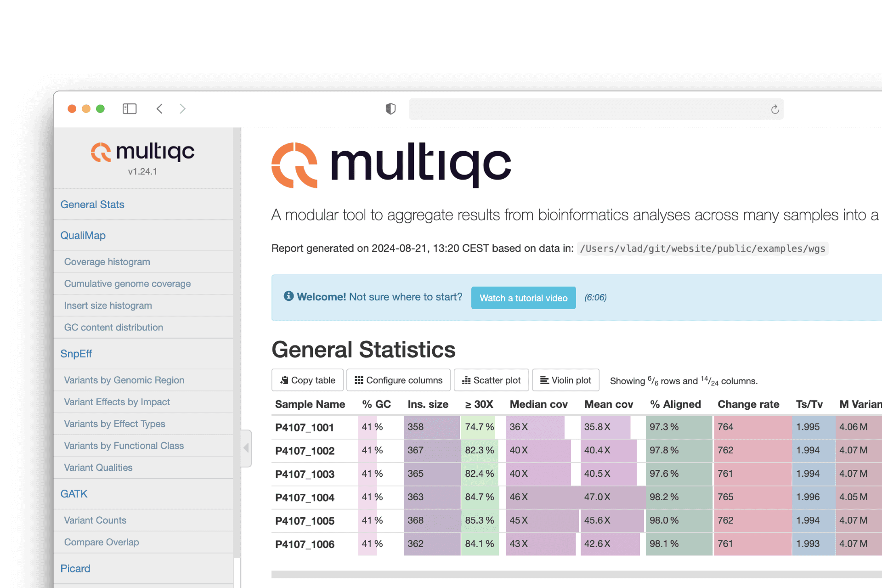This screenshot has height=588, width=882.
Task: Go forward using the browser forward arrow
Action: click(182, 109)
